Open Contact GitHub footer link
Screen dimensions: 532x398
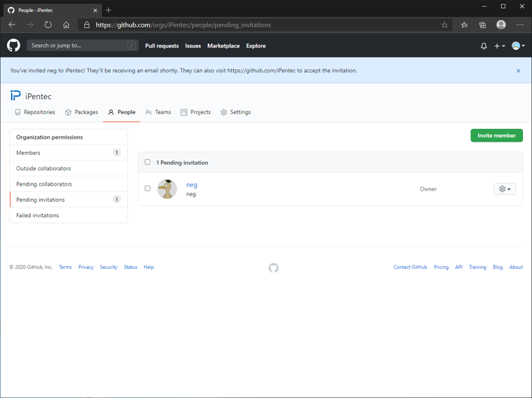point(410,267)
